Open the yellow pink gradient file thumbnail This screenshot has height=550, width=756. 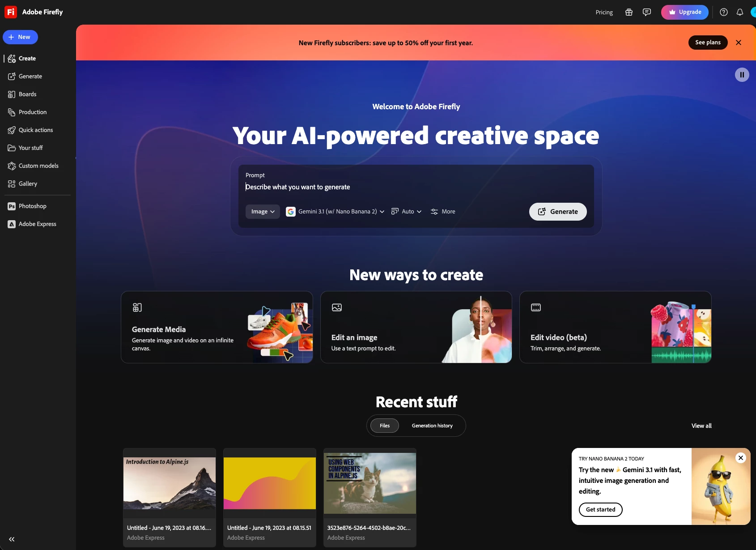click(270, 483)
